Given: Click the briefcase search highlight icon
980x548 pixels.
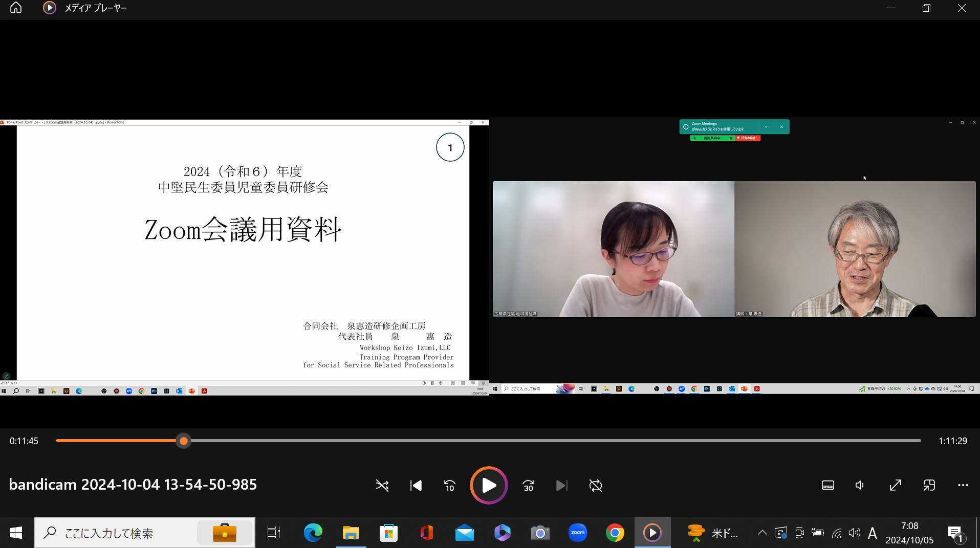Looking at the screenshot, I should (x=225, y=533).
